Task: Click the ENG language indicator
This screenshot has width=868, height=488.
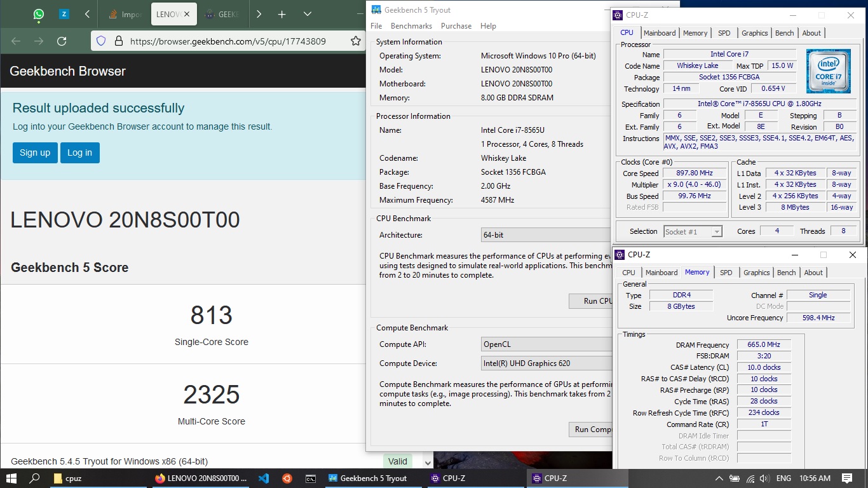Action: click(x=783, y=478)
